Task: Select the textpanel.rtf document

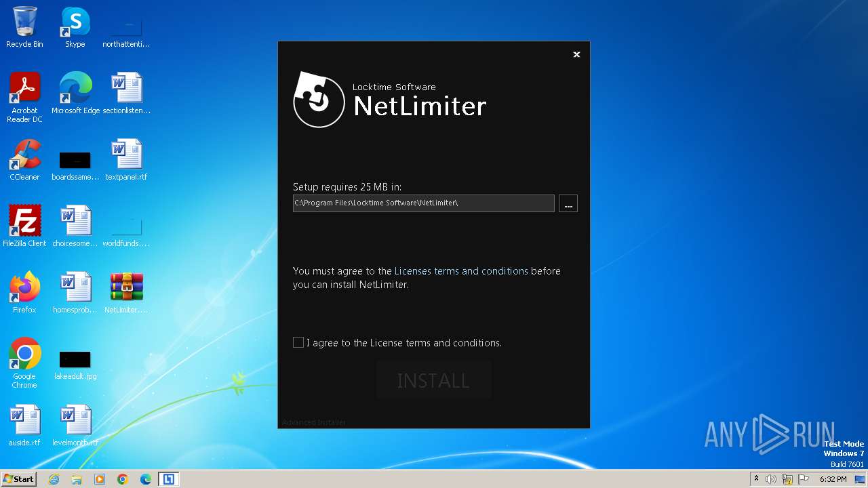Action: pyautogui.click(x=126, y=160)
